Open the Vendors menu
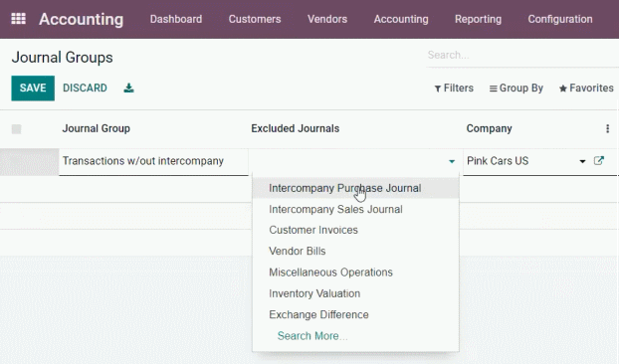619x364 pixels. (327, 19)
